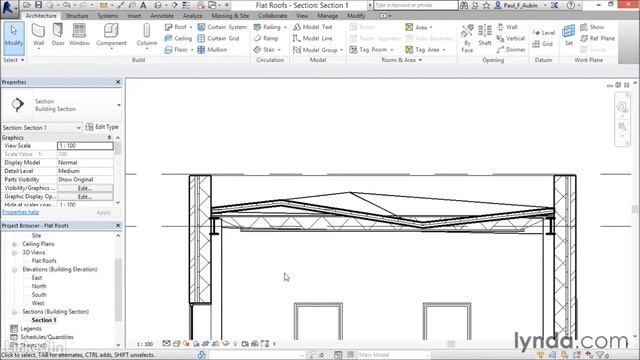The width and height of the screenshot is (640, 360).
Task: Select the Area tool
Action: 419,27
